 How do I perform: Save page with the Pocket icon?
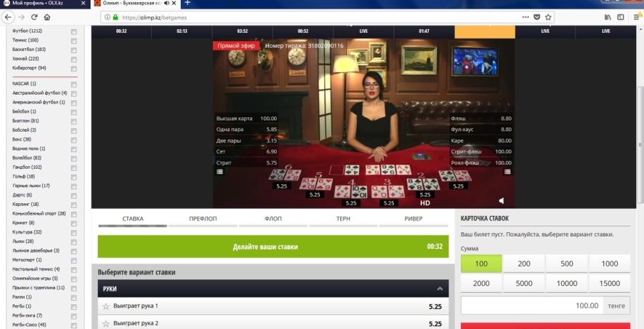(537, 17)
